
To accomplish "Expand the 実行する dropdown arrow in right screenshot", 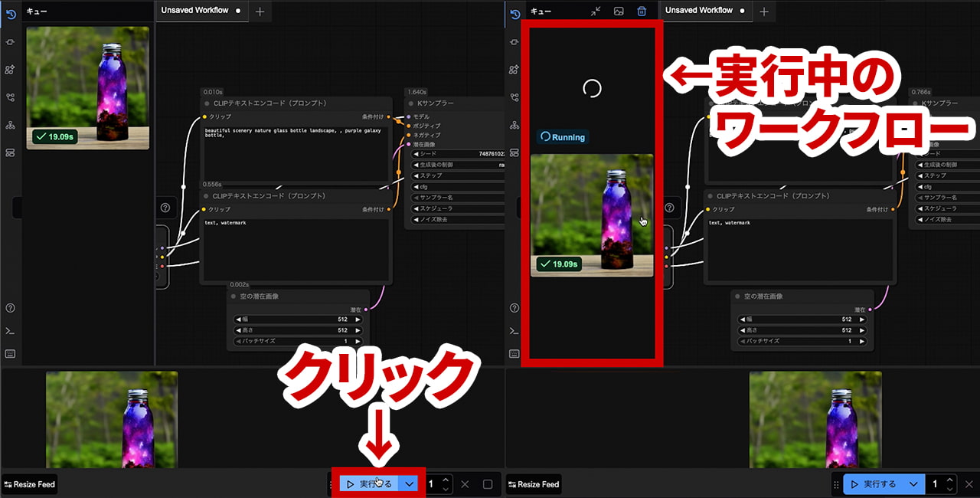I will 913,484.
